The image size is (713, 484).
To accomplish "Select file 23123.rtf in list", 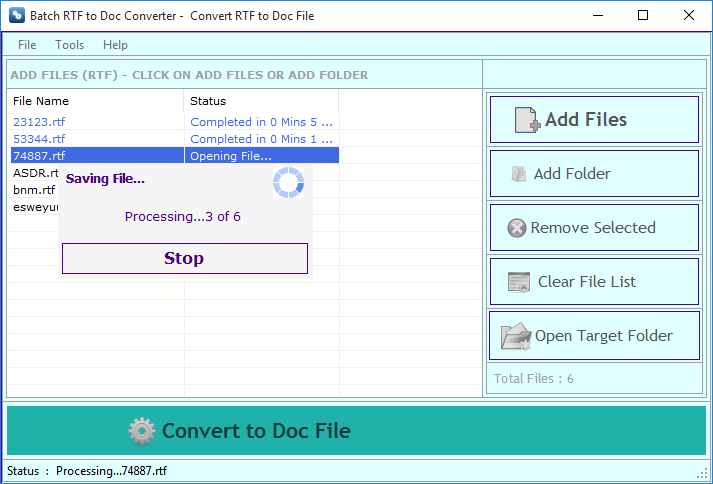I will tap(39, 122).
